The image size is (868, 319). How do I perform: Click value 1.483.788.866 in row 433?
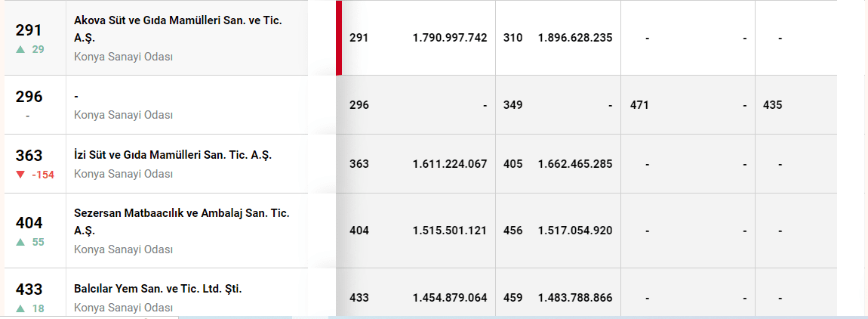tap(575, 298)
